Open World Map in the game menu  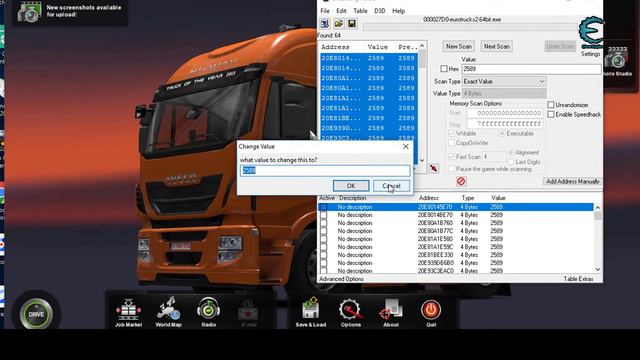(x=169, y=312)
